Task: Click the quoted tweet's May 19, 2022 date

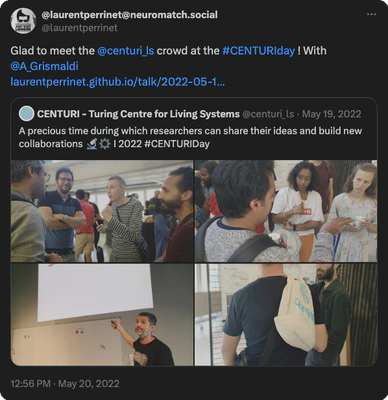Action: 332,114
